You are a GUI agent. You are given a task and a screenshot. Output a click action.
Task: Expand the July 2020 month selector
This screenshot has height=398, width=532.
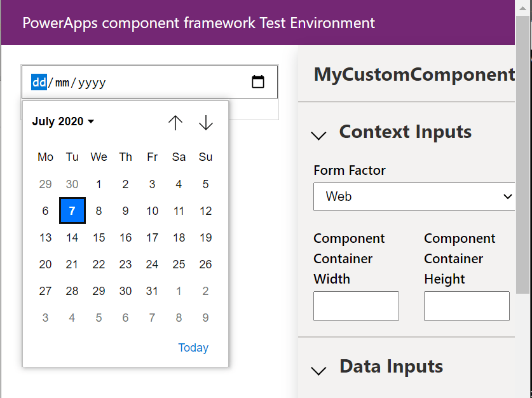click(63, 121)
